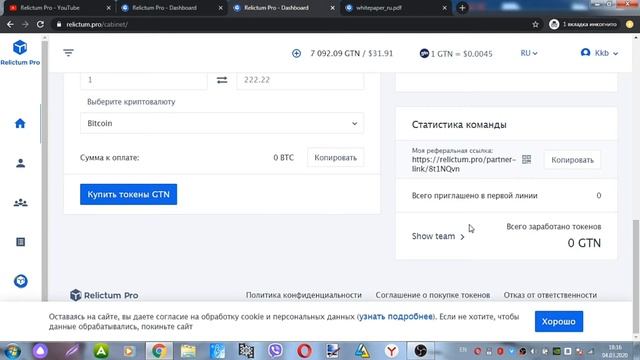Open Viber in the taskbar
The height and width of the screenshot is (360, 640).
click(276, 351)
